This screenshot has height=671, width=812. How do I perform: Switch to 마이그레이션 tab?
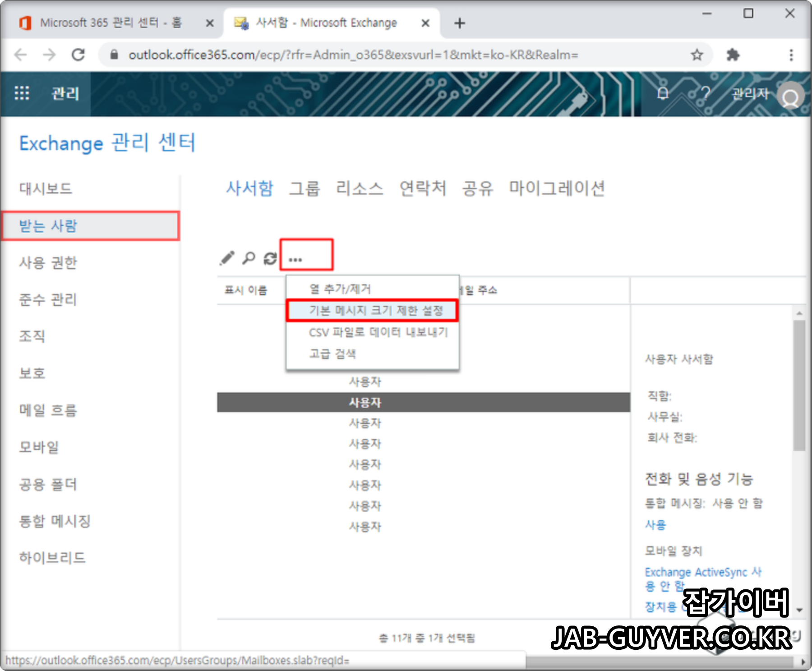557,188
